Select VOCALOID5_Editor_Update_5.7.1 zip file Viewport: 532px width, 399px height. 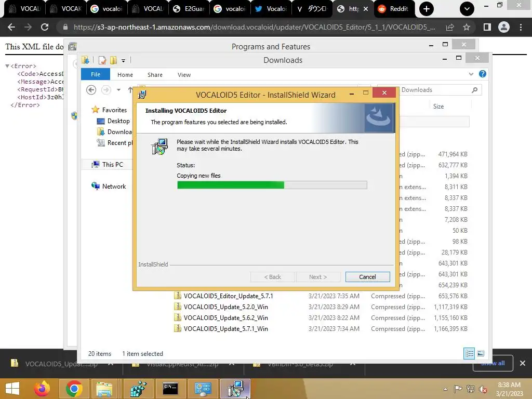(228, 296)
